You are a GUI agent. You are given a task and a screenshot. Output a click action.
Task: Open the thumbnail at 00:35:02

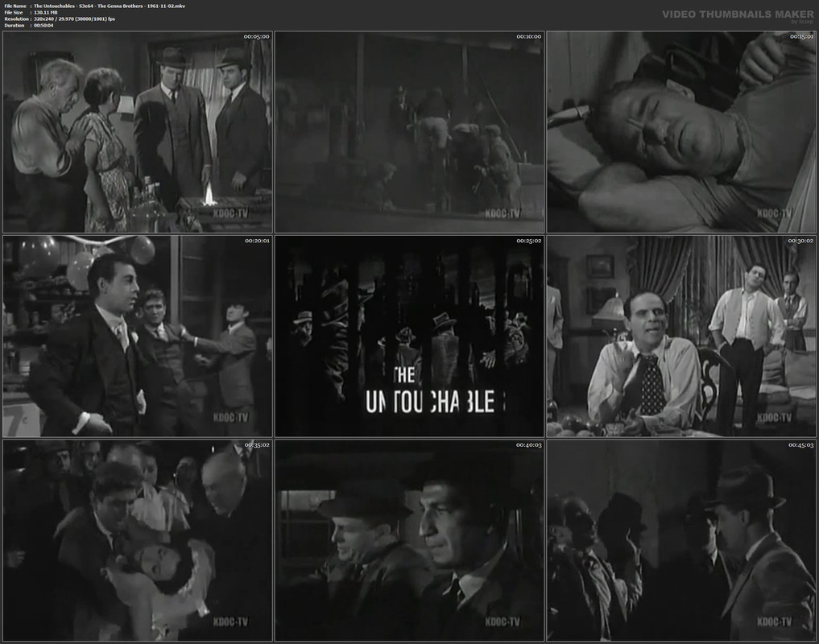[138, 541]
